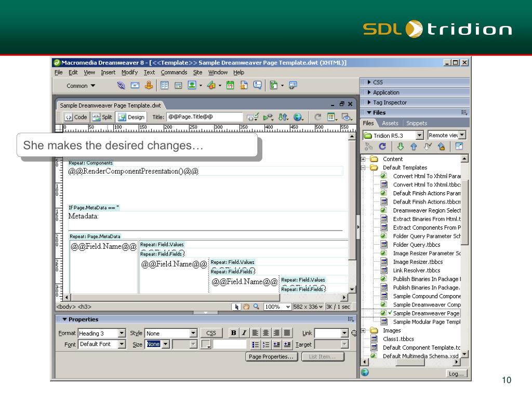Image resolution: width=532 pixels, height=399 pixels.
Task: Open the Insert menu
Action: (x=108, y=72)
